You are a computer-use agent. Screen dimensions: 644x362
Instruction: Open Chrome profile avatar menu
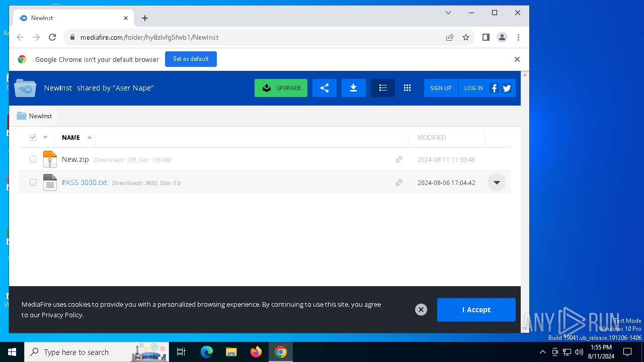tap(502, 37)
